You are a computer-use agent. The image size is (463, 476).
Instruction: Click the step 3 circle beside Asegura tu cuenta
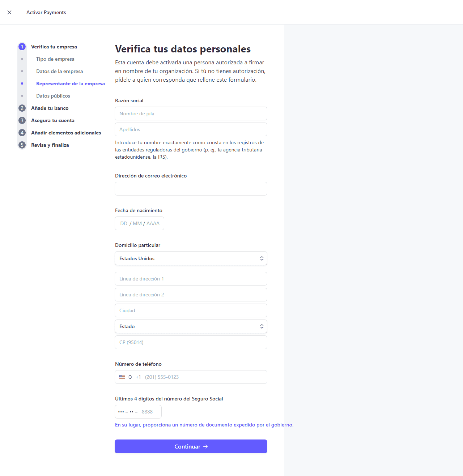pos(22,120)
